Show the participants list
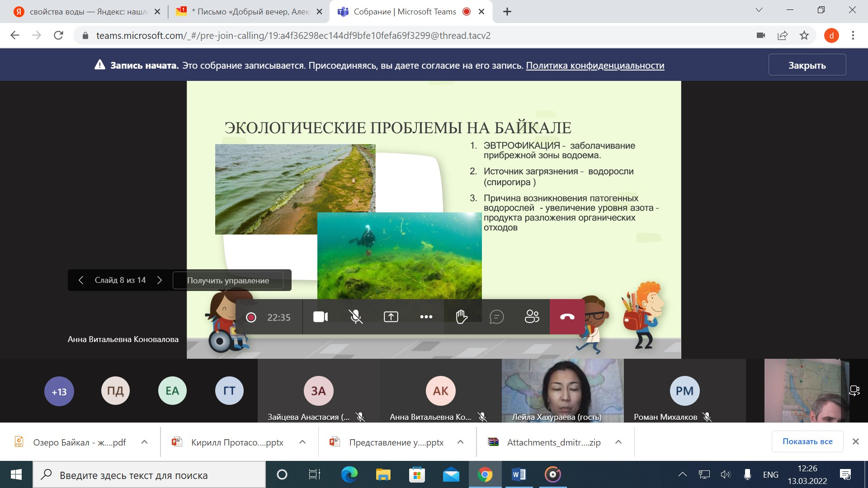This screenshot has height=488, width=868. tap(532, 317)
